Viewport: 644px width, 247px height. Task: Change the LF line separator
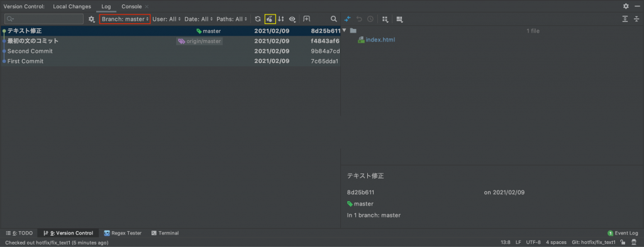point(518,243)
